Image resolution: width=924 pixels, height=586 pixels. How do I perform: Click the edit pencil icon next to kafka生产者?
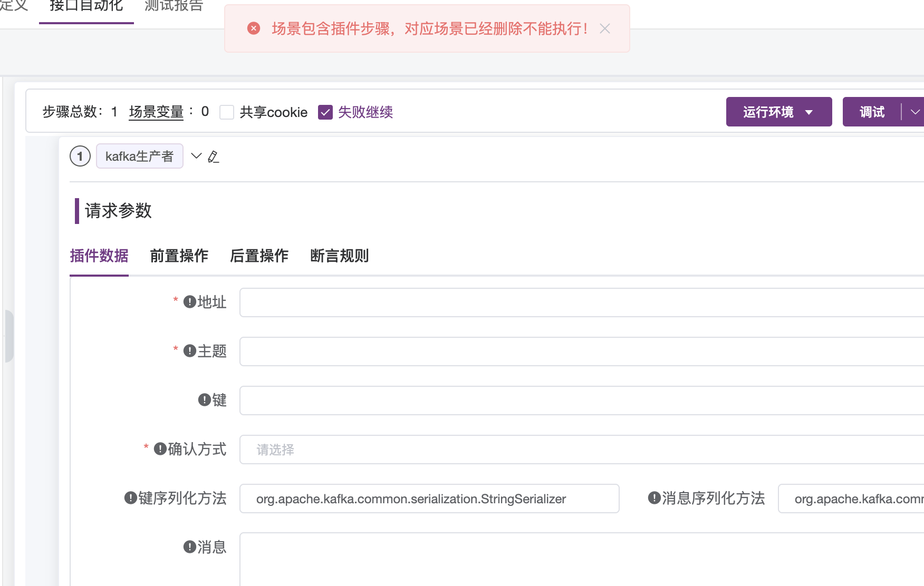[x=213, y=157]
